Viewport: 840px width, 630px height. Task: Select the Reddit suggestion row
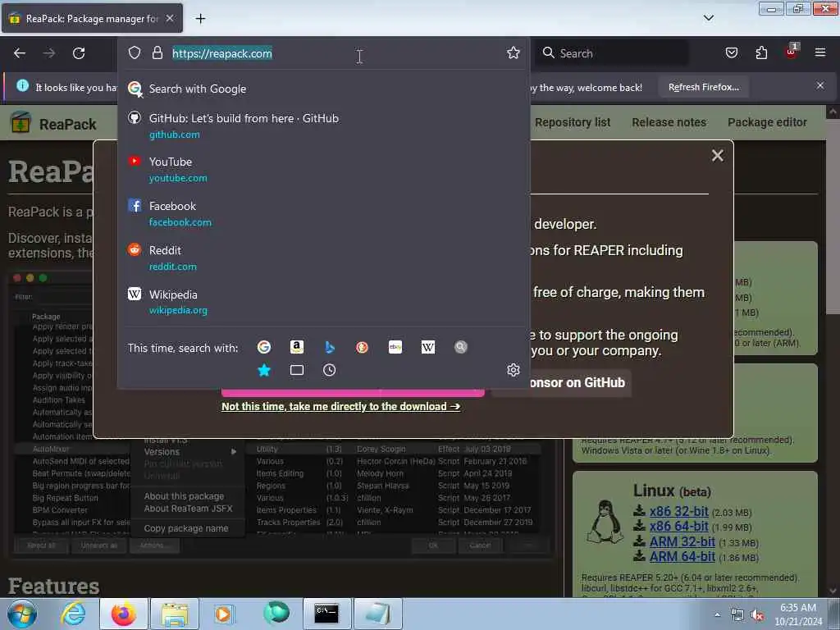point(323,258)
